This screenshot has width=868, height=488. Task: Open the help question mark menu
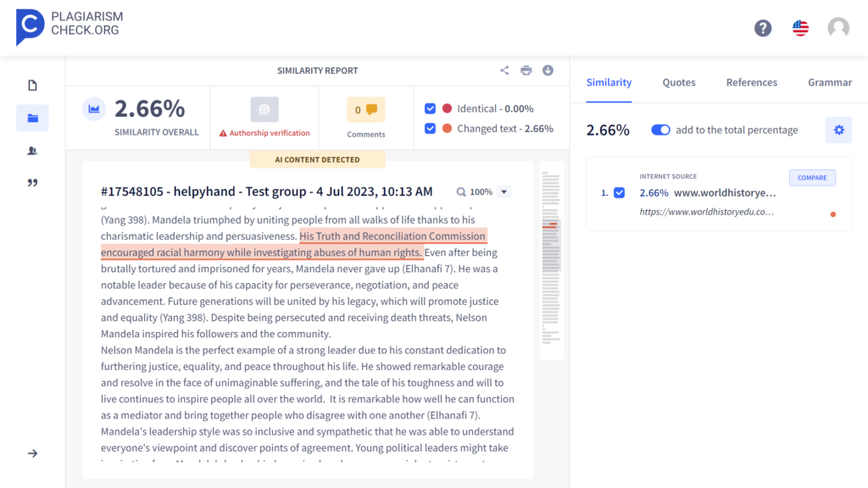(x=762, y=27)
